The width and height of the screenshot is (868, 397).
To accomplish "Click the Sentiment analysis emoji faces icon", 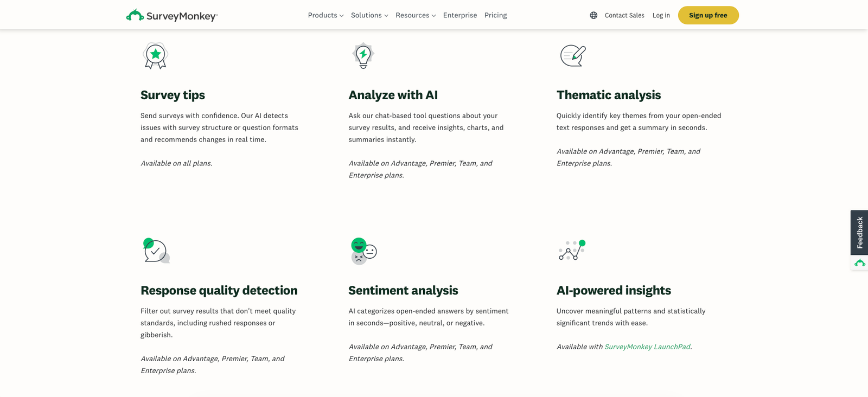I will click(x=363, y=251).
